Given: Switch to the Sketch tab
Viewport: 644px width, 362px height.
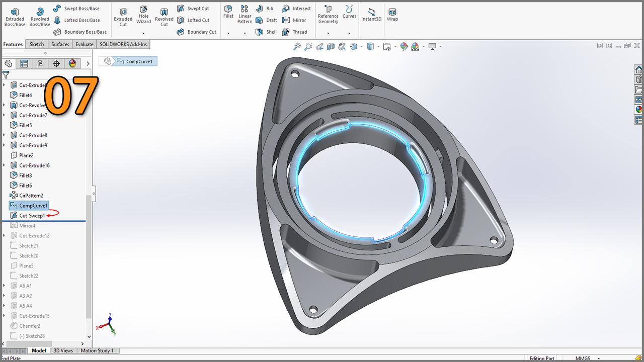Looking at the screenshot, I should pyautogui.click(x=37, y=44).
